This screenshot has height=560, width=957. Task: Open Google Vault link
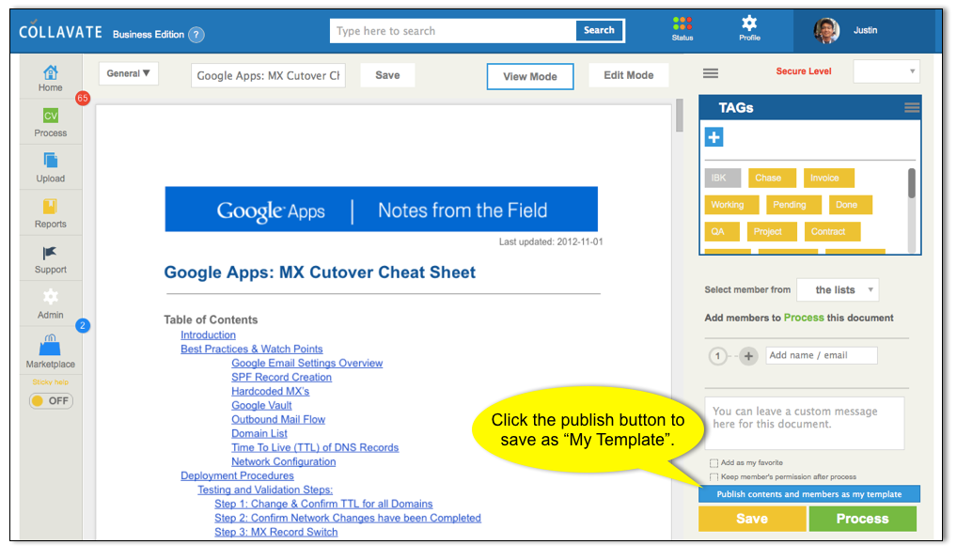click(x=261, y=405)
